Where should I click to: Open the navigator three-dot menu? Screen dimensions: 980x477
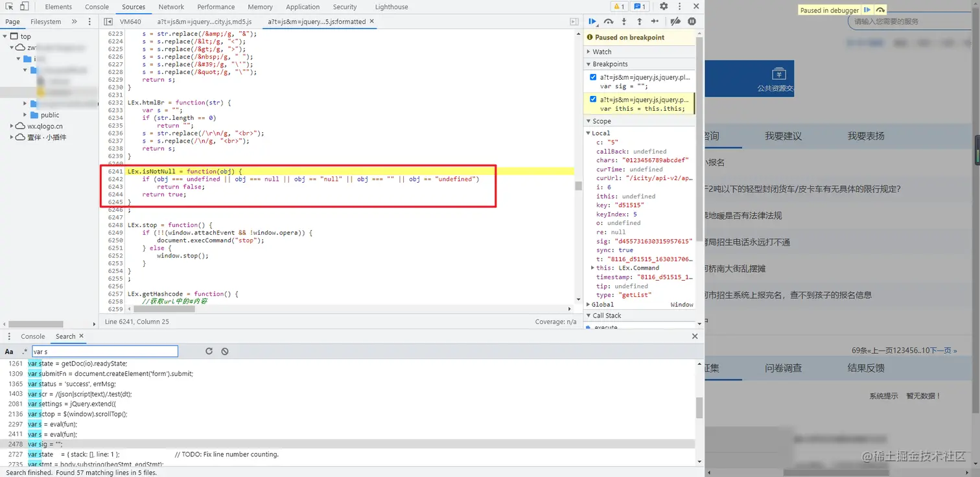(x=89, y=21)
